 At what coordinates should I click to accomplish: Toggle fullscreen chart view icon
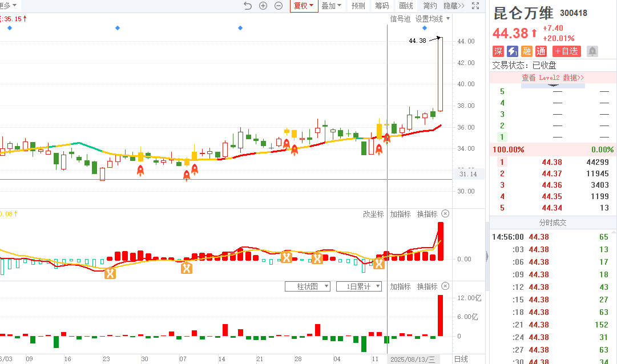click(x=475, y=6)
